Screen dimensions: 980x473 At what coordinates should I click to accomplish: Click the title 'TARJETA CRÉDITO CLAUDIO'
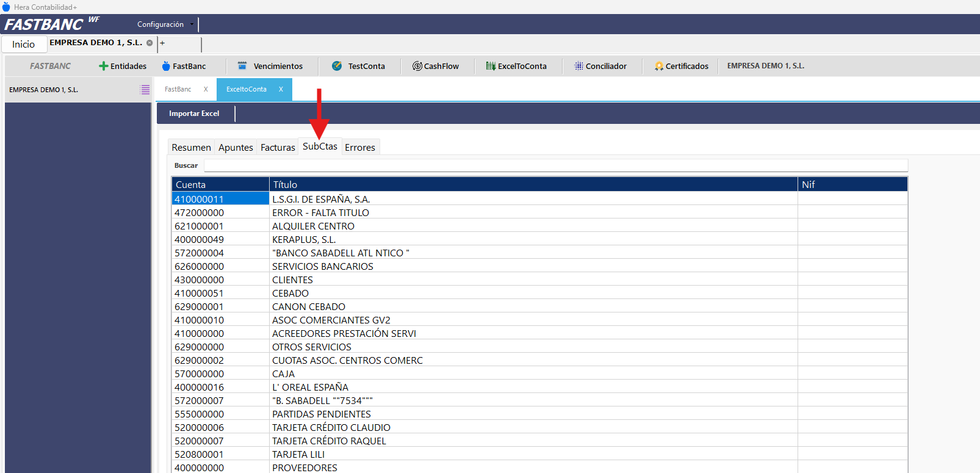click(331, 427)
